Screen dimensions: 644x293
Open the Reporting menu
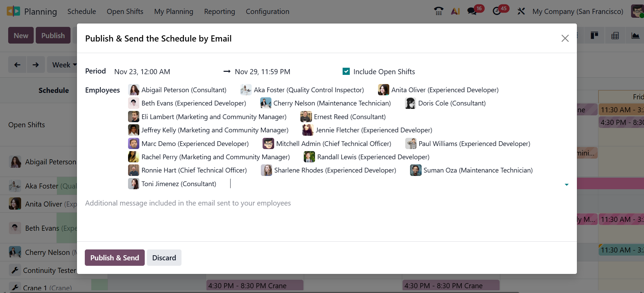219,11
